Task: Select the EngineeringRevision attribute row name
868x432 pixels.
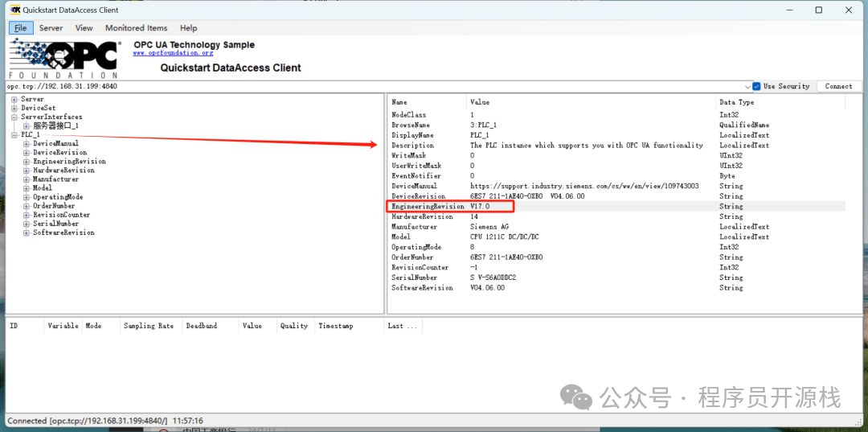Action: [x=428, y=206]
